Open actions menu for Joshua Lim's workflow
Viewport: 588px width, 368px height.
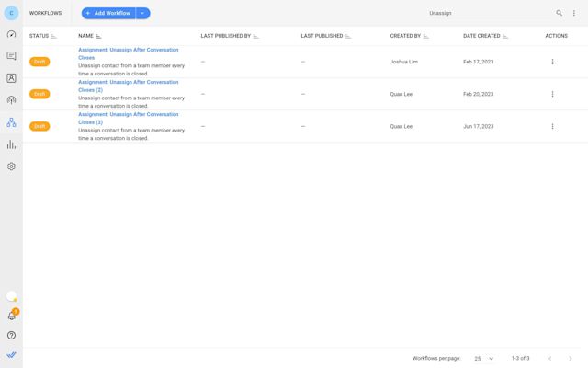pyautogui.click(x=552, y=62)
